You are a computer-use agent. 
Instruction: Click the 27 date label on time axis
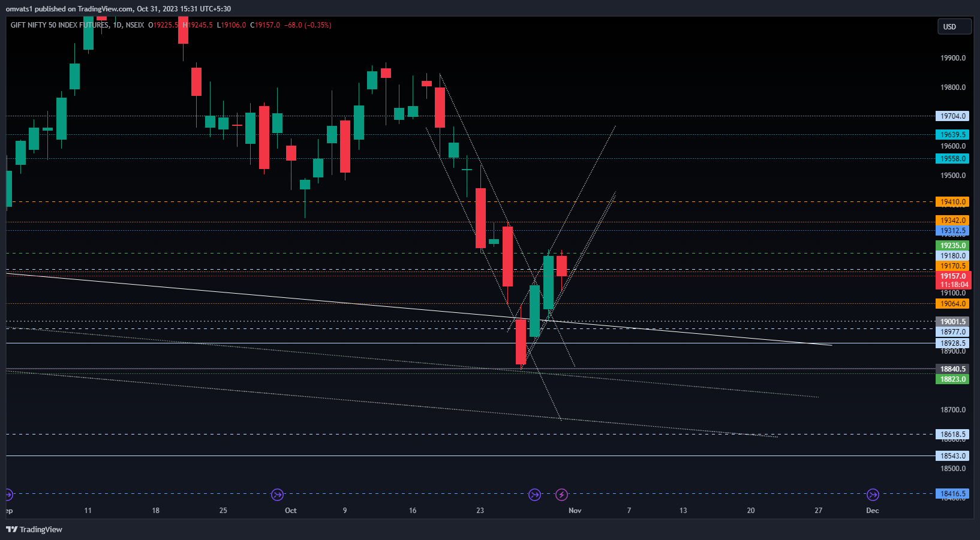(819, 511)
